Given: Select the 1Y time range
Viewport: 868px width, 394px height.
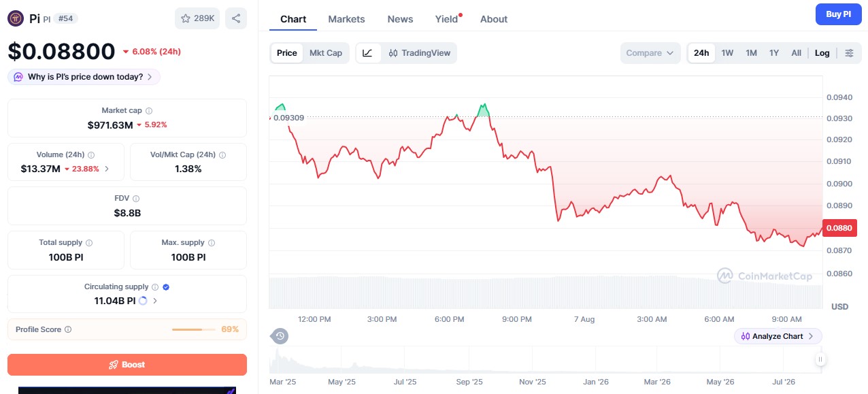Looking at the screenshot, I should pyautogui.click(x=774, y=53).
